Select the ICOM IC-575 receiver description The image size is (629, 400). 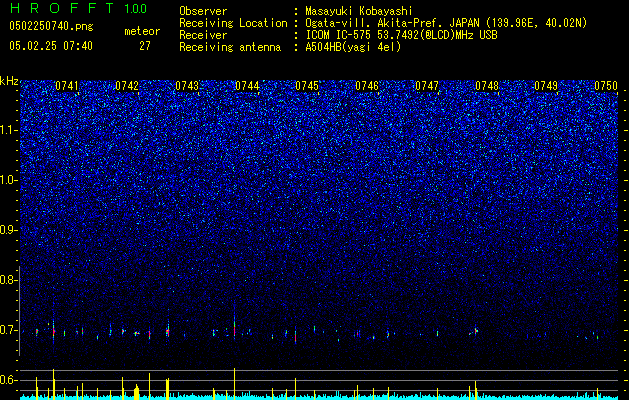402,35
